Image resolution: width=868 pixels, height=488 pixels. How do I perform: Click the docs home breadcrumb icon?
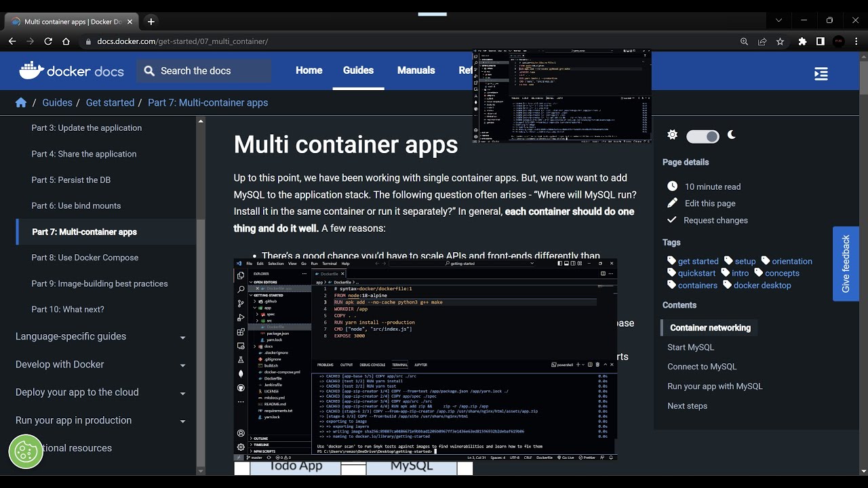tap(21, 102)
